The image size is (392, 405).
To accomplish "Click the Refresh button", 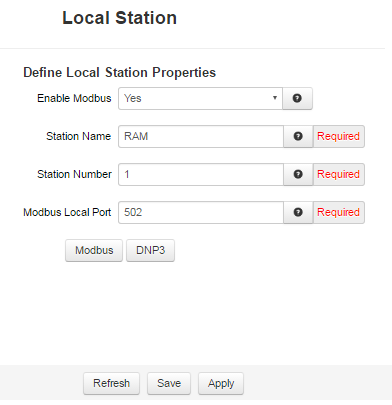I will pos(111,383).
